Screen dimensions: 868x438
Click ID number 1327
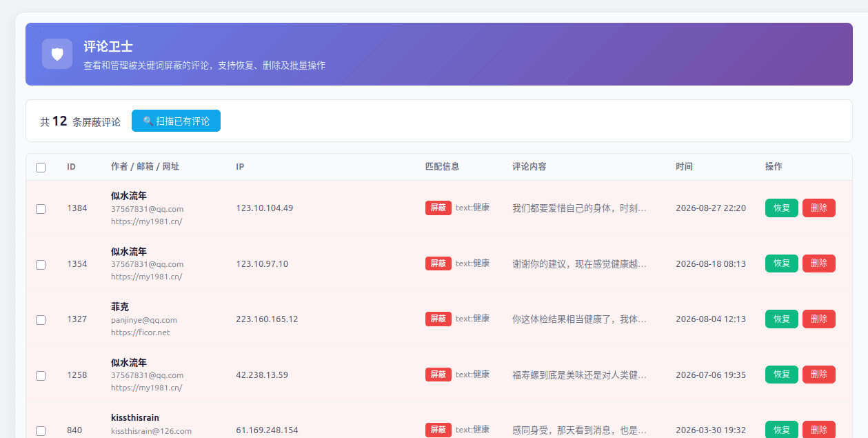[77, 319]
